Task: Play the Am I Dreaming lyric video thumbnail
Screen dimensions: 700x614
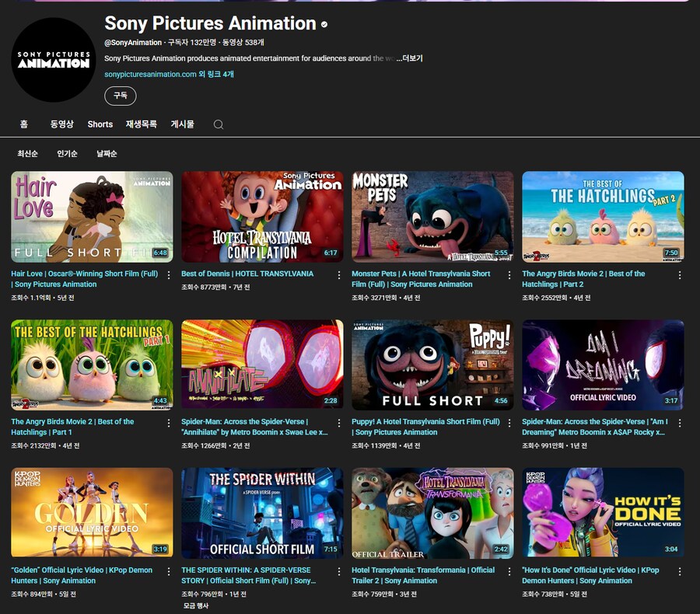Action: click(603, 365)
